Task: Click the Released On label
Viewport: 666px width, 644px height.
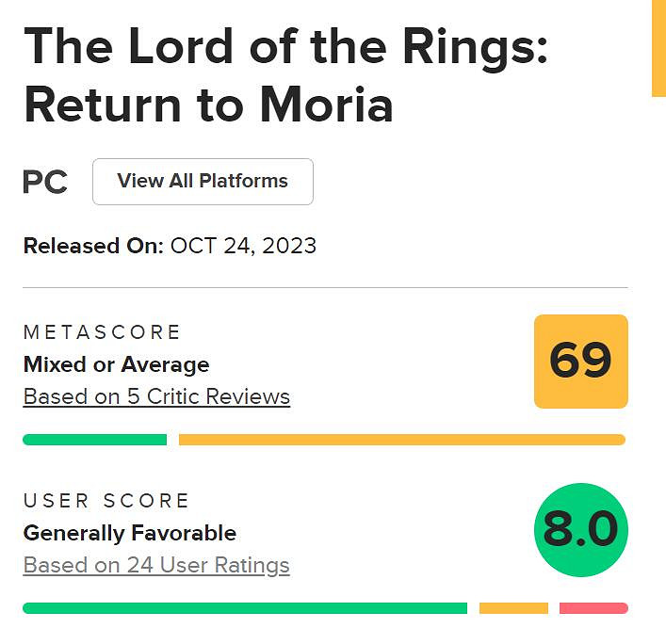Action: 93,247
